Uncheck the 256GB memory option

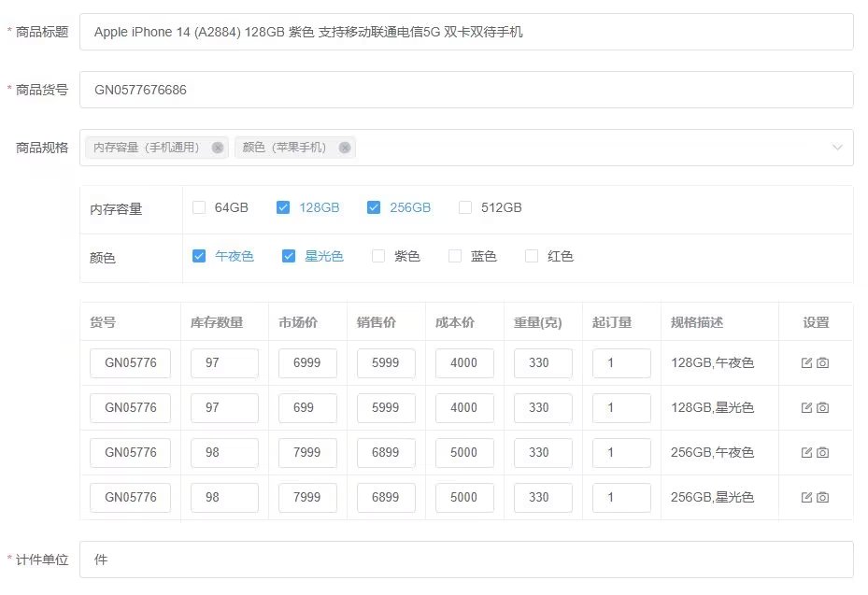(374, 207)
